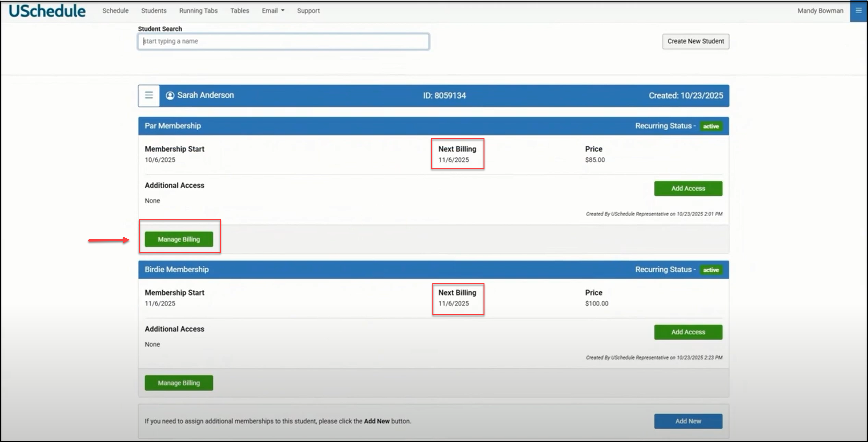868x442 pixels.
Task: Click Add New to assign a membership
Action: [688, 421]
